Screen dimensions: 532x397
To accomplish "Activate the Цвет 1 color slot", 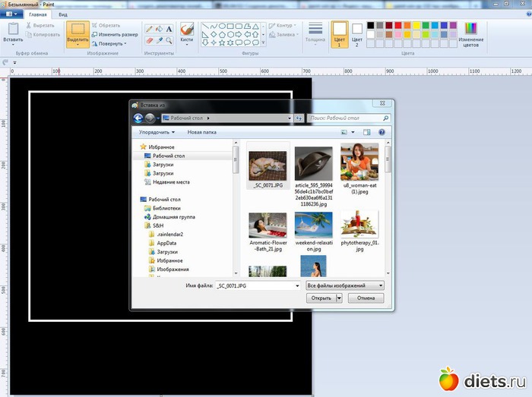I will pos(340,33).
